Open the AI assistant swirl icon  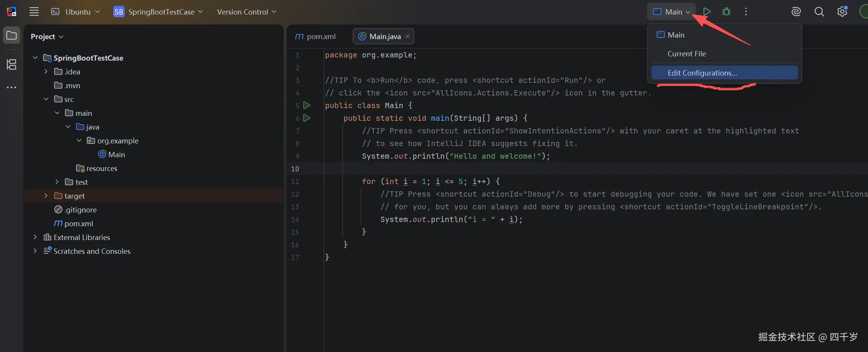796,12
